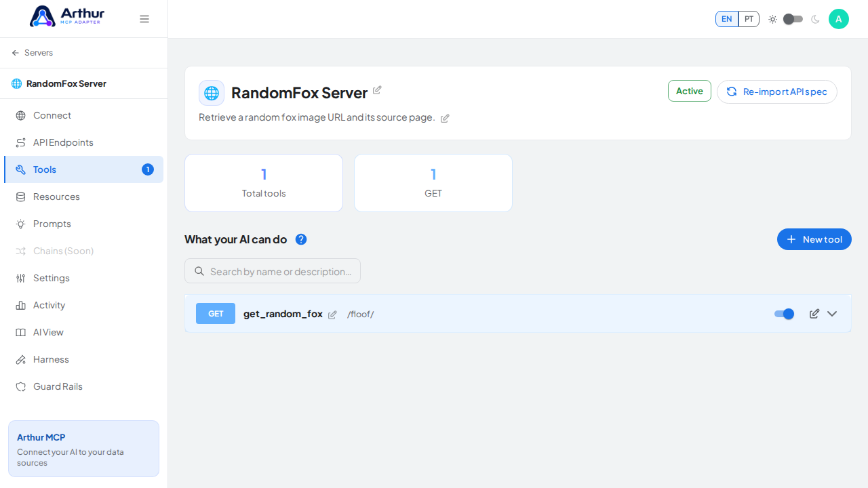Image resolution: width=868 pixels, height=488 pixels.
Task: Collapse sidebar with hamburger menu icon
Action: coord(144,19)
